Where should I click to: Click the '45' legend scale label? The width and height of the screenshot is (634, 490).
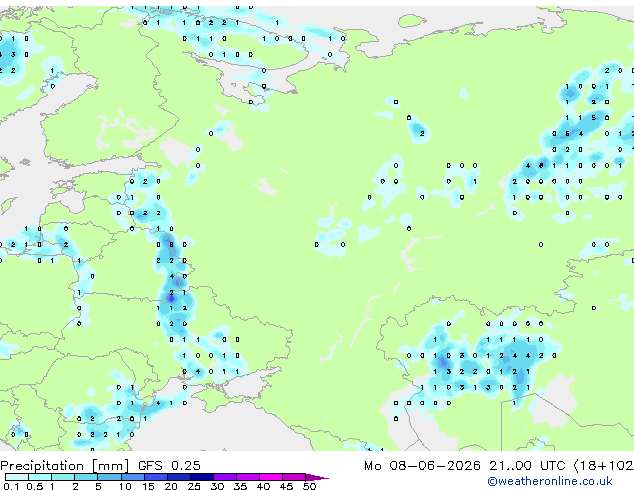click(287, 486)
